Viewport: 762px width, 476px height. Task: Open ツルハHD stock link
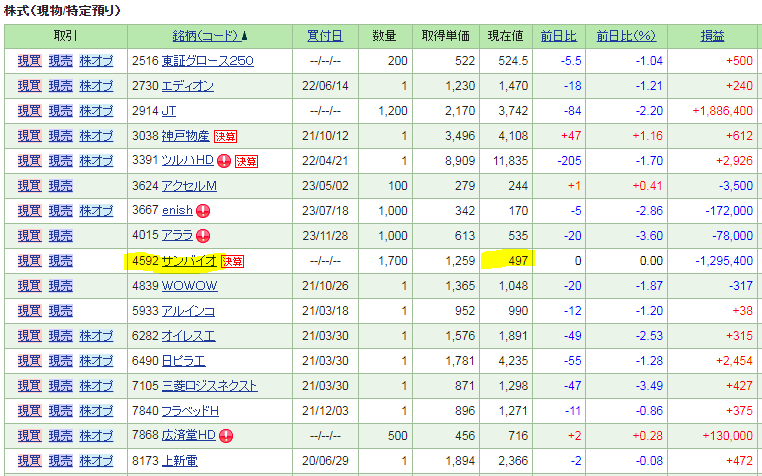pos(188,160)
